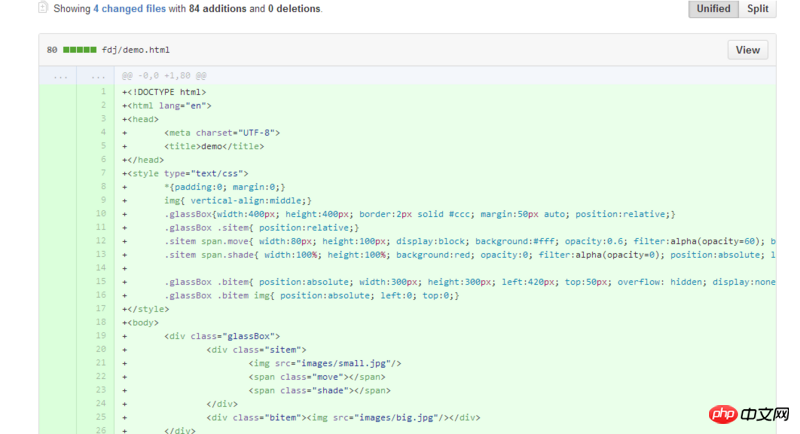Viewport: 800px width, 434px height.
Task: Click the @@ -0,0 +1,80 @@ hunk header
Action: 164,76
